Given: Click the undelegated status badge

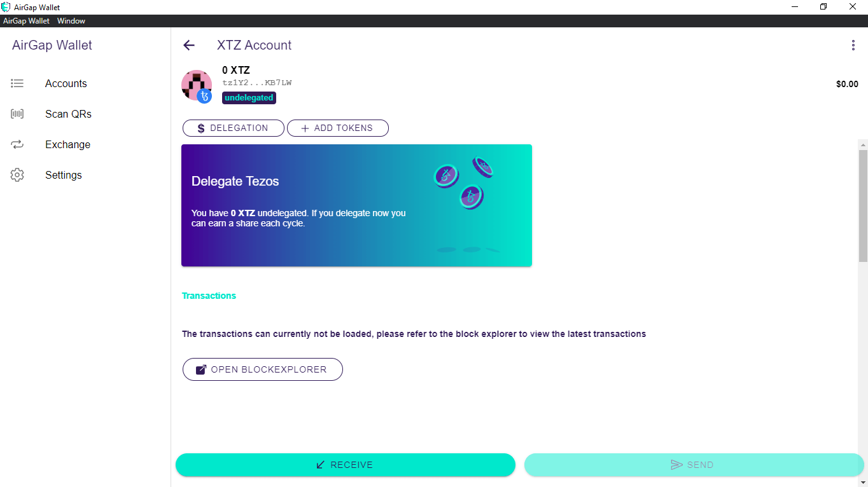Looking at the screenshot, I should [249, 98].
